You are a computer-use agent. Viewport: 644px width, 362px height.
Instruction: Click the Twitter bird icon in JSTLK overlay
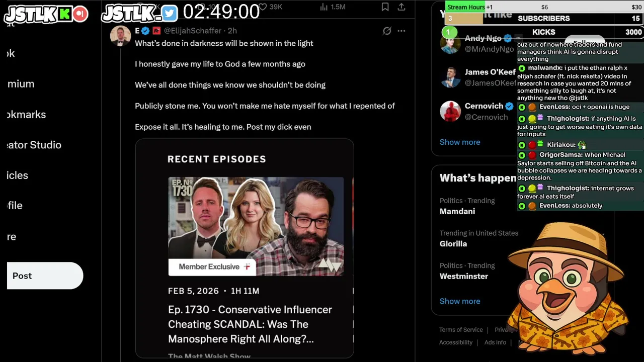point(170,14)
